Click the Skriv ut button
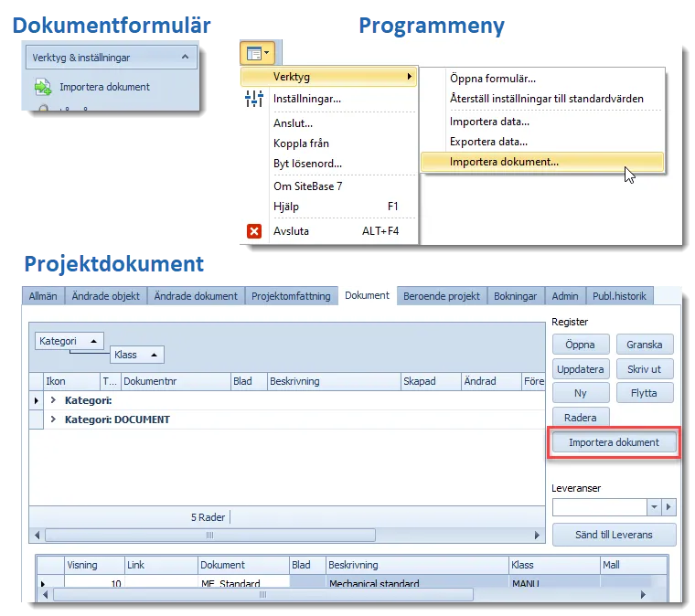 [x=645, y=369]
